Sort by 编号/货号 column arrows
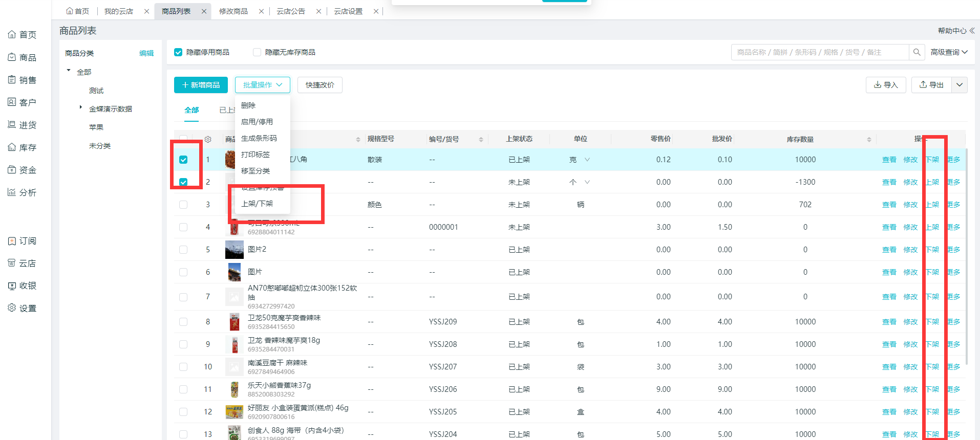 pyautogui.click(x=481, y=139)
